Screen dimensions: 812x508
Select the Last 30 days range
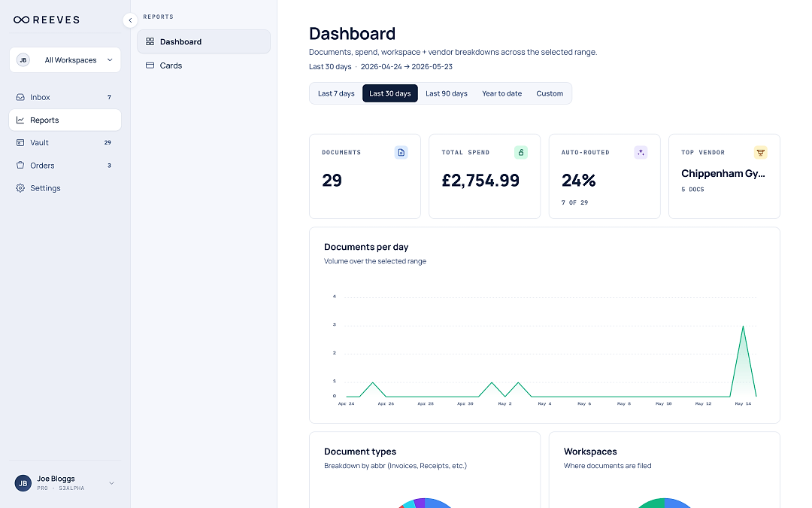click(390, 93)
